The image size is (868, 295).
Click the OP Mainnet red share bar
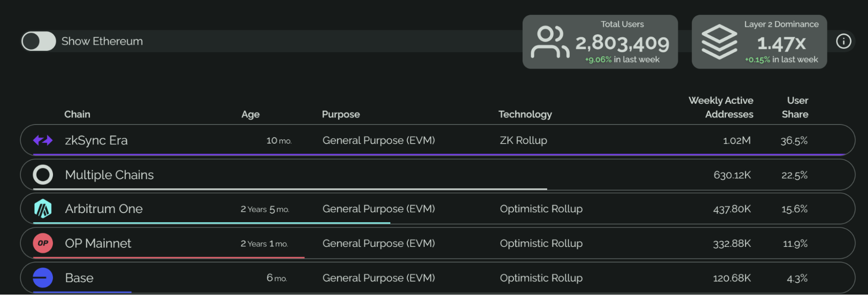pyautogui.click(x=168, y=258)
